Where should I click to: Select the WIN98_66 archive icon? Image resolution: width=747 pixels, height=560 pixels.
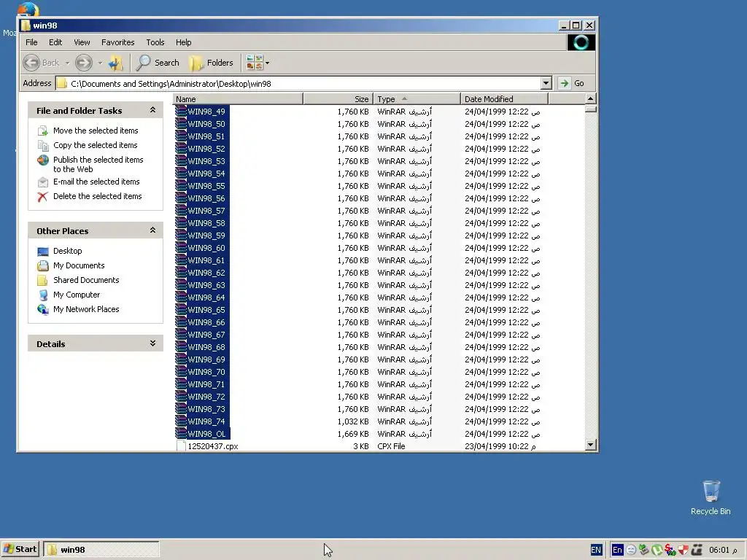[181, 322]
